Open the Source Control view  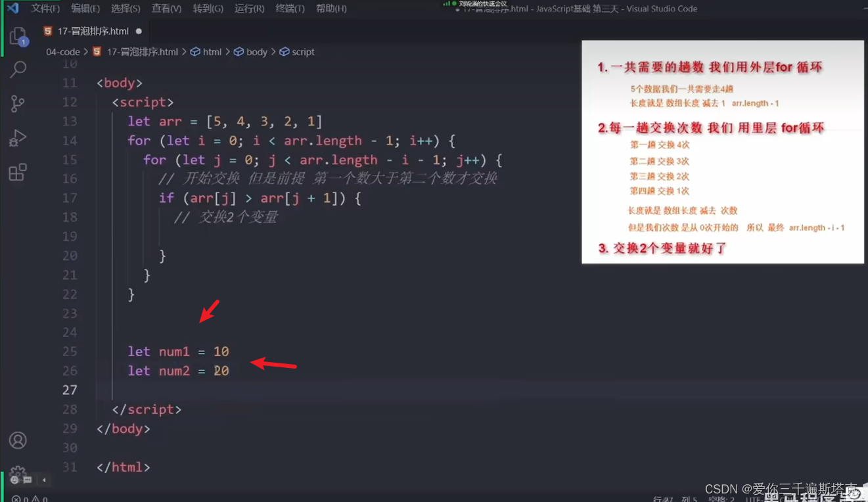16,103
